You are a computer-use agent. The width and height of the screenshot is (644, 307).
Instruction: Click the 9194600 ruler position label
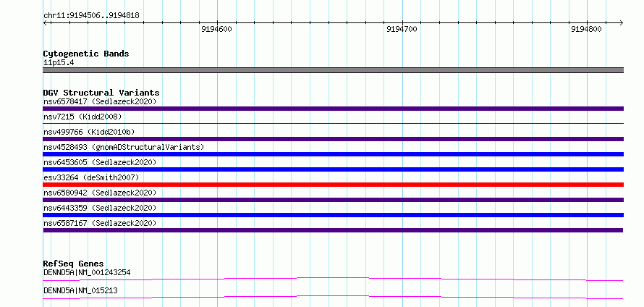click(x=217, y=29)
